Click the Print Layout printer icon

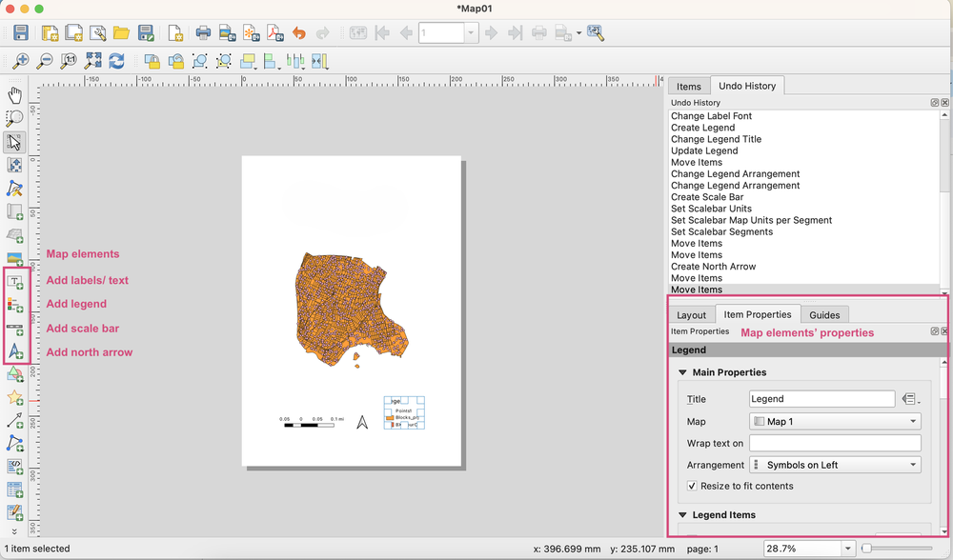(203, 32)
